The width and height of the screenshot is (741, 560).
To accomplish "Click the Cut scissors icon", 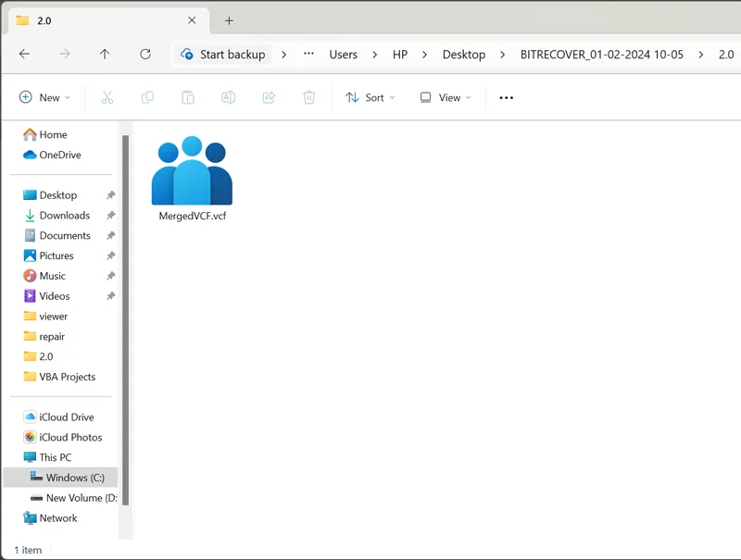I will (x=107, y=97).
